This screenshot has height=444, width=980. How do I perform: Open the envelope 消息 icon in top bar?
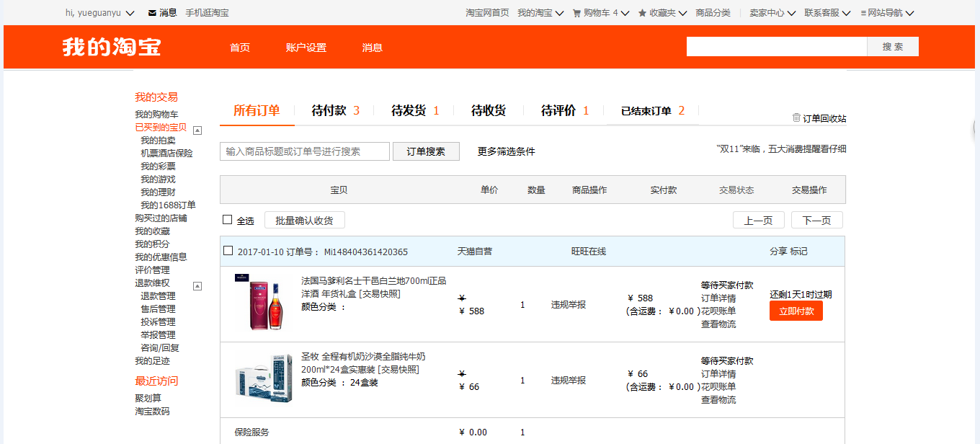coord(152,13)
